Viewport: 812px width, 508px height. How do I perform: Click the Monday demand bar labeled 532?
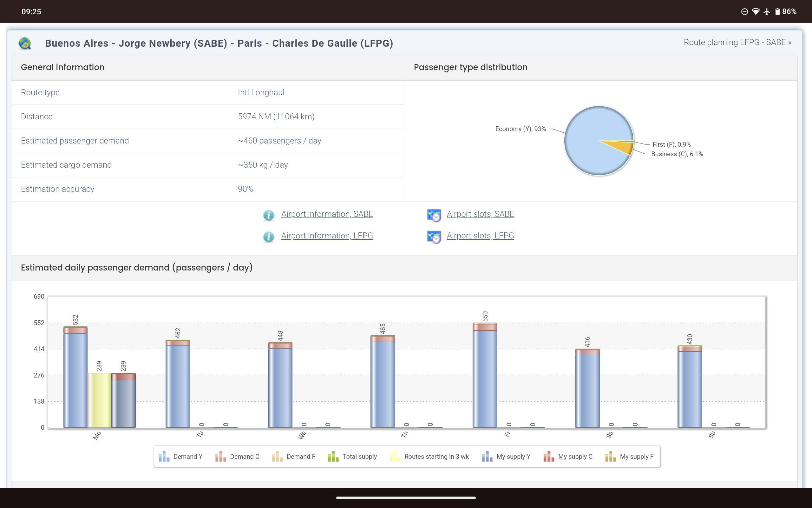[75, 377]
